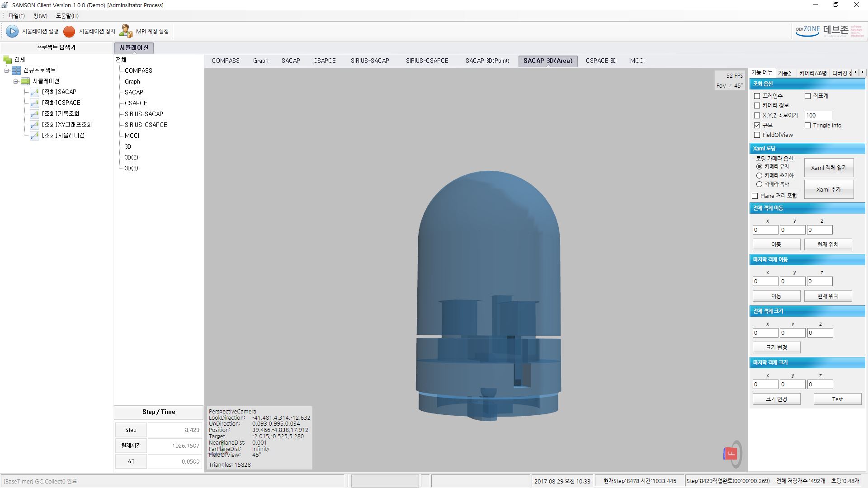The image size is (868, 488).
Task: Open the 파일(F) menu
Action: 17,16
